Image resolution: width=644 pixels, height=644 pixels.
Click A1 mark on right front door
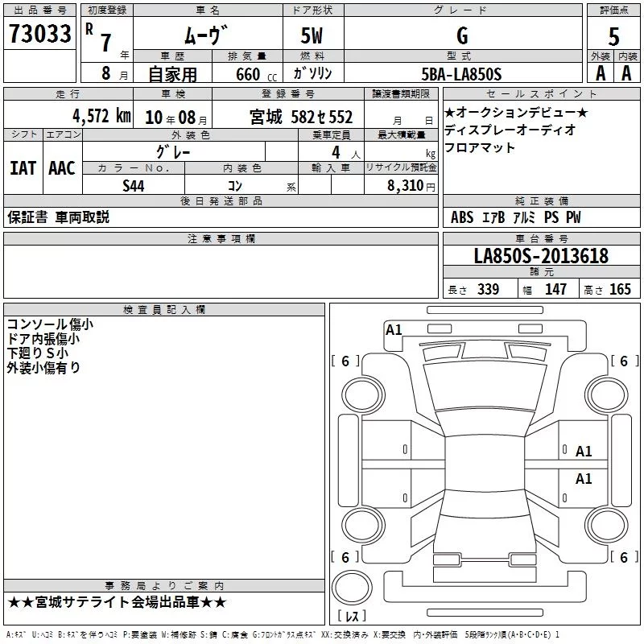[x=584, y=452]
